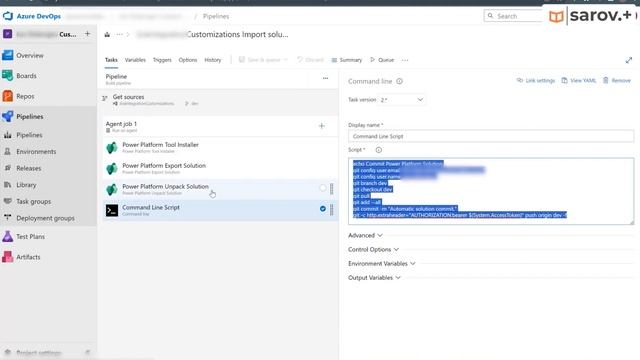640x360 pixels.
Task: Open Pipeline more options ellipsis
Action: click(x=325, y=78)
